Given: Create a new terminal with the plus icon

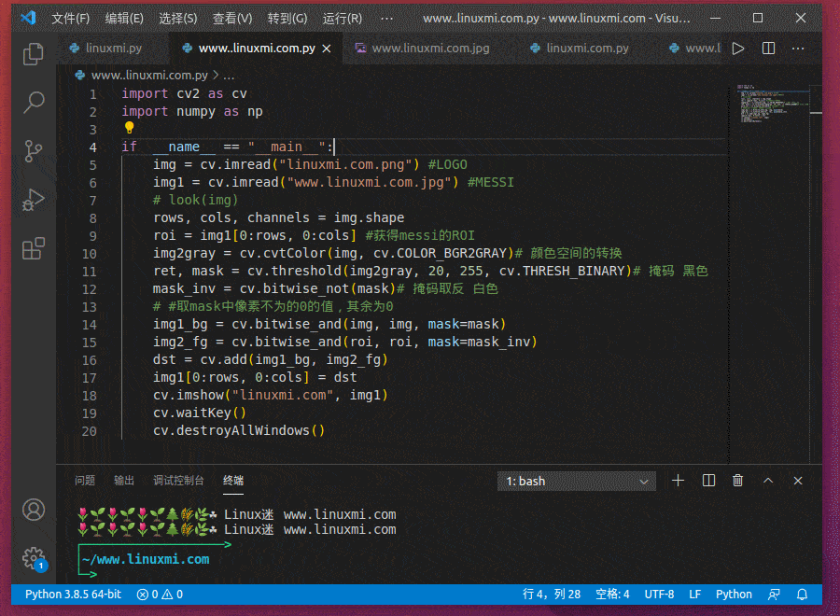Looking at the screenshot, I should (678, 480).
